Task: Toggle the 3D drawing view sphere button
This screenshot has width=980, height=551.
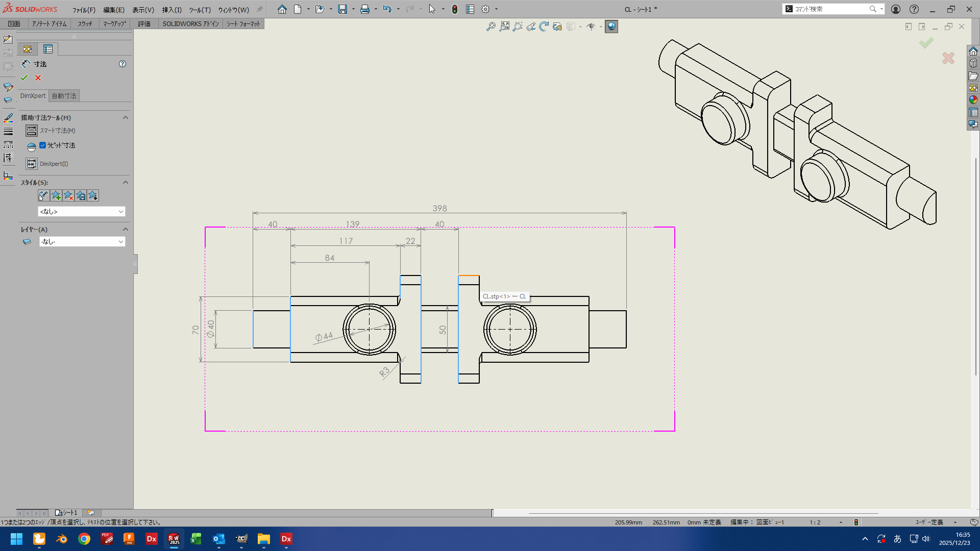Action: pos(611,27)
